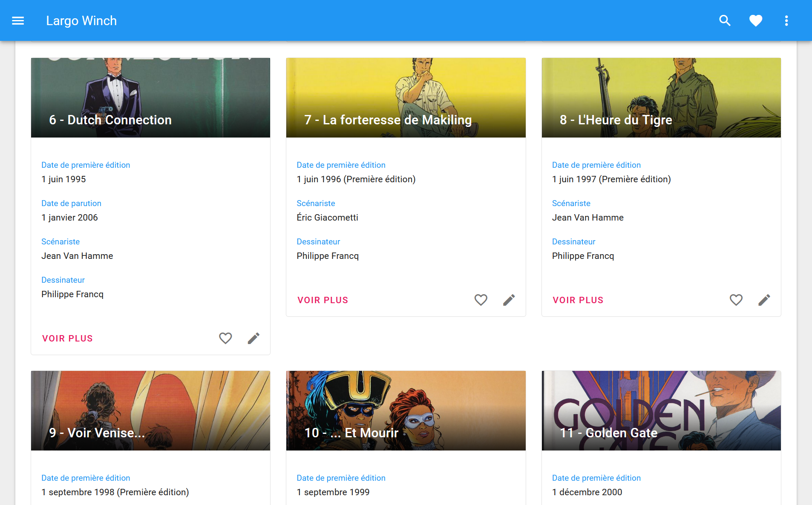Click '1 juin 1996 (Première édition)' date
The height and width of the screenshot is (505, 812).
356,179
